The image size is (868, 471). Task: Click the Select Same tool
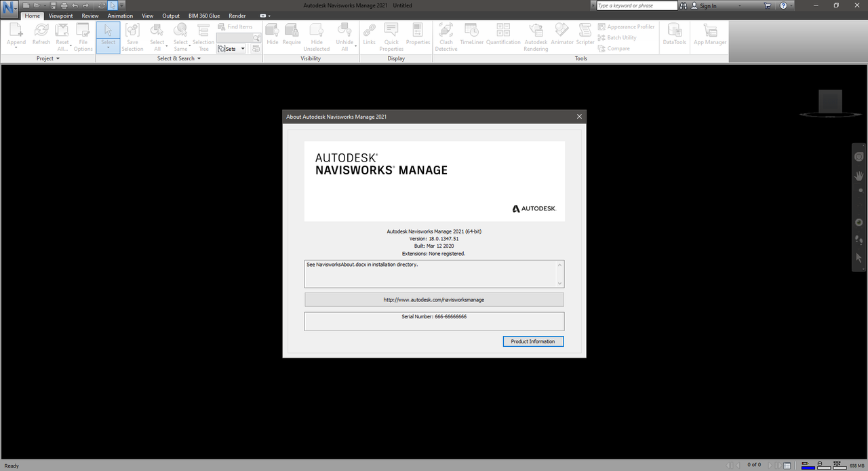[180, 37]
